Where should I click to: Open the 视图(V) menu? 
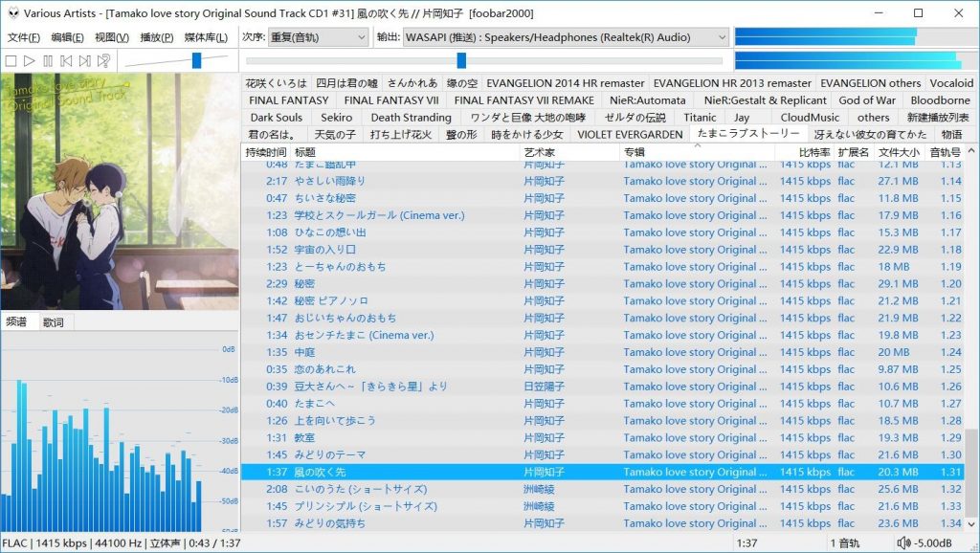coord(112,37)
